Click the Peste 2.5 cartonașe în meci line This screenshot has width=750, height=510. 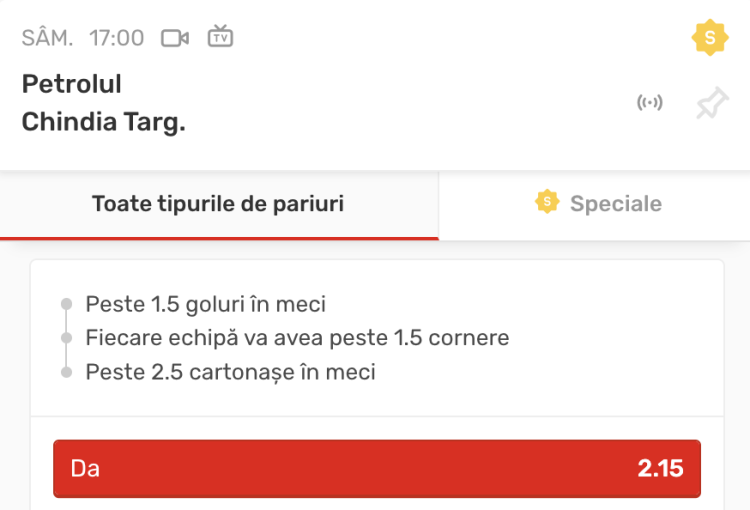[231, 372]
